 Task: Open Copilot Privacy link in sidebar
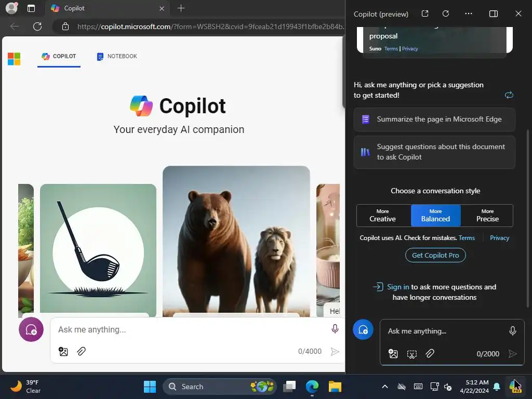click(499, 238)
